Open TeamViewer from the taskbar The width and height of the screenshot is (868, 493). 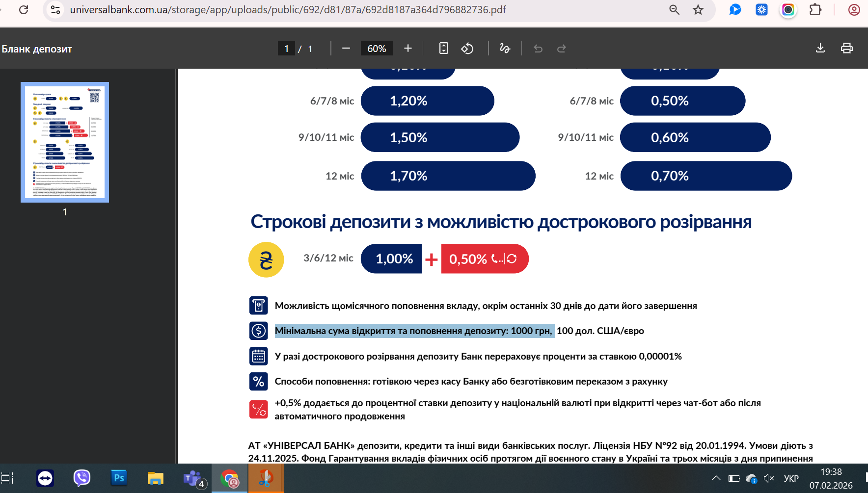click(x=45, y=478)
